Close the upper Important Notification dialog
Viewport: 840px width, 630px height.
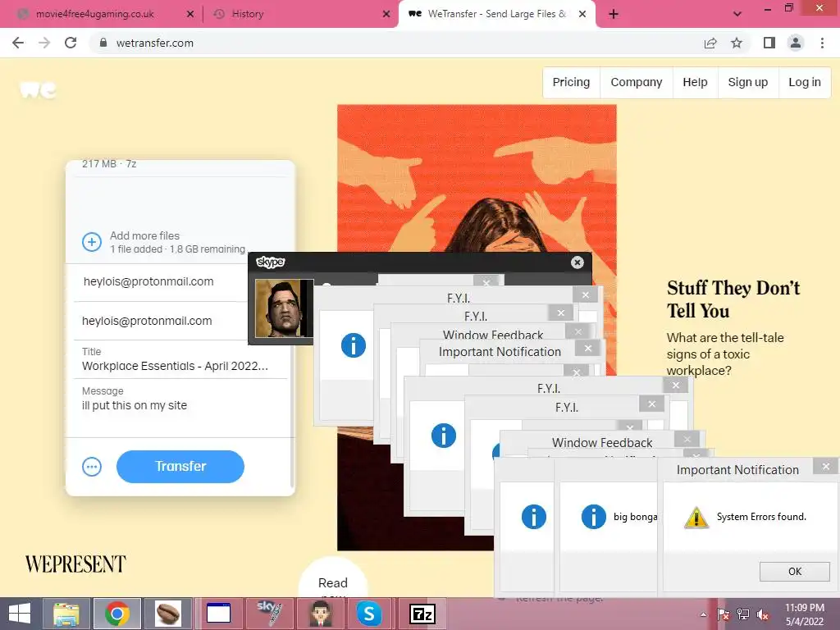[x=587, y=348]
